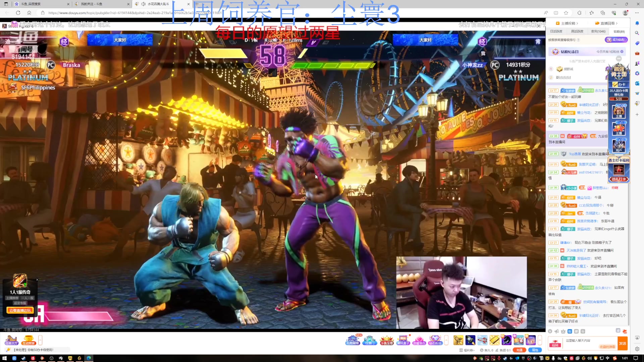Open 胡跃诚 in the fan ranking
Image resolution: width=644 pixels, height=362 pixels.
point(569,69)
